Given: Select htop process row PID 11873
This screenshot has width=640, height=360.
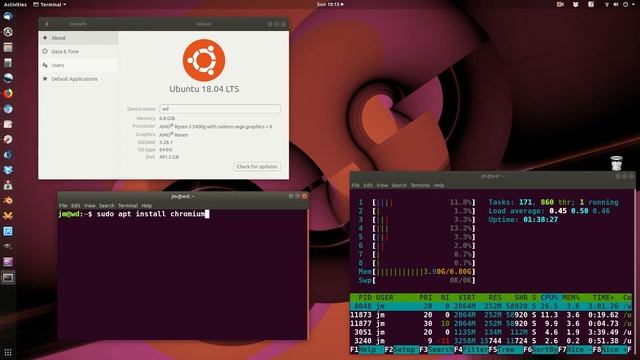Looking at the screenshot, I should (491, 315).
